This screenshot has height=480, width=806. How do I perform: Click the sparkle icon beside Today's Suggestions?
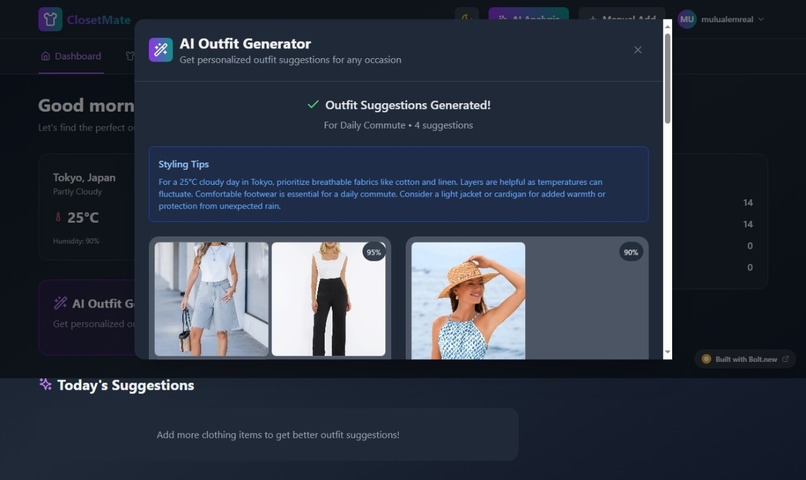tap(45, 384)
